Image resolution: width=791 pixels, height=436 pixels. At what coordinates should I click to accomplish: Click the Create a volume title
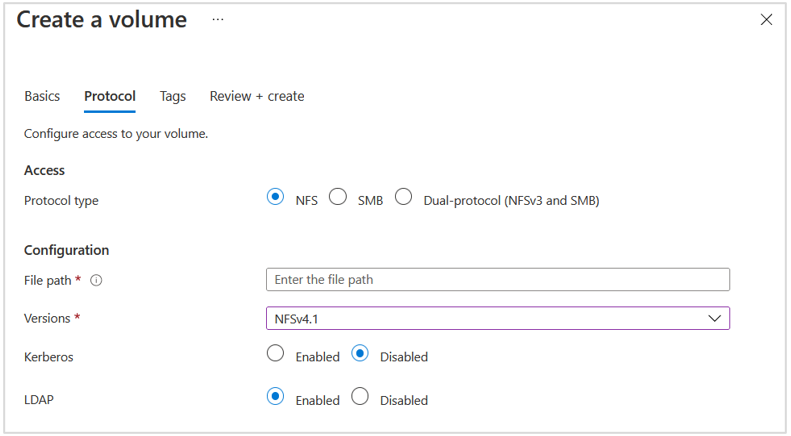click(x=102, y=20)
